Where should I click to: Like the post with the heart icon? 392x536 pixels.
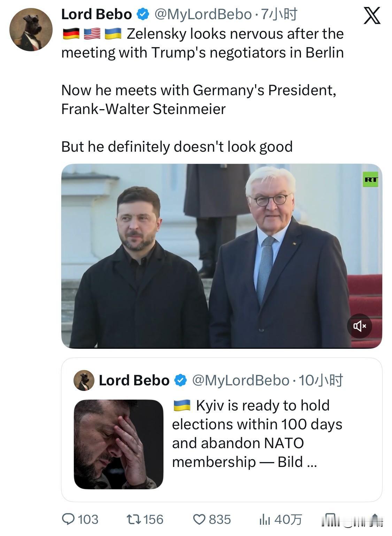point(200,519)
